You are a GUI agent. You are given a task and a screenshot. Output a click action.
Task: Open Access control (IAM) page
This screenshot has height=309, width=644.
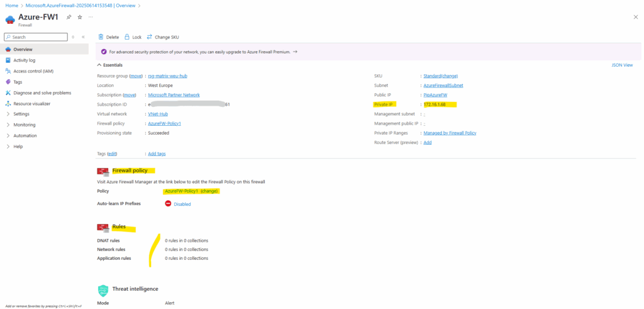pyautogui.click(x=33, y=71)
